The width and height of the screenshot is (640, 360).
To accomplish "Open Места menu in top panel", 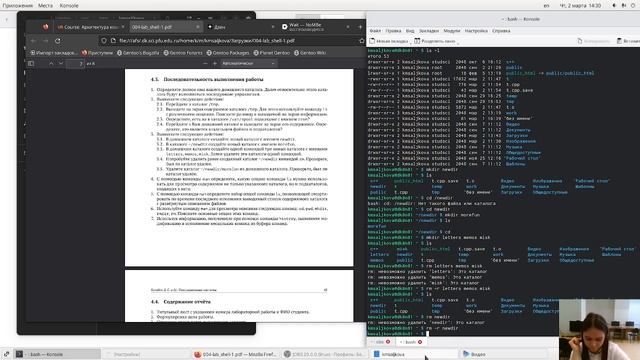I will coord(45,6).
